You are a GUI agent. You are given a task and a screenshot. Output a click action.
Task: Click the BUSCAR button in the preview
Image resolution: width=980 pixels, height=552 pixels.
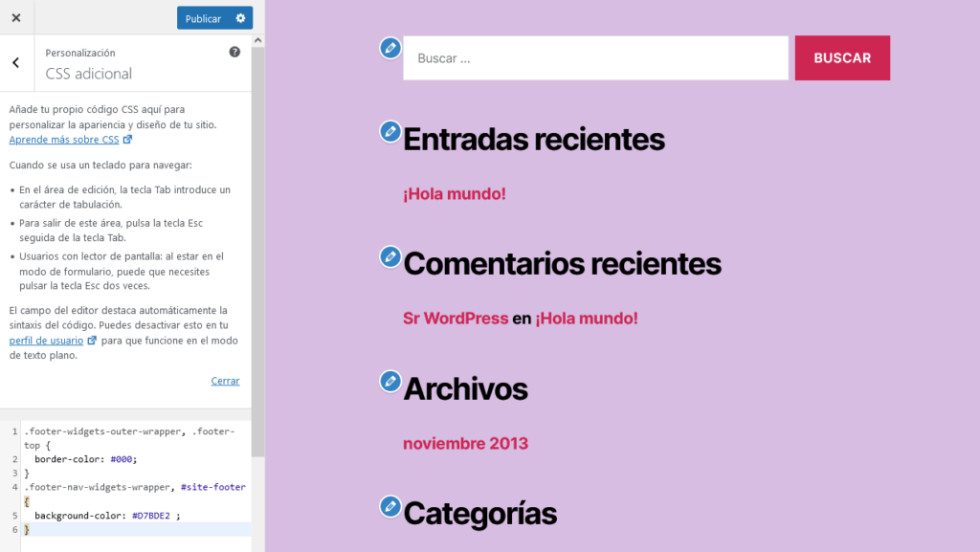pyautogui.click(x=841, y=57)
